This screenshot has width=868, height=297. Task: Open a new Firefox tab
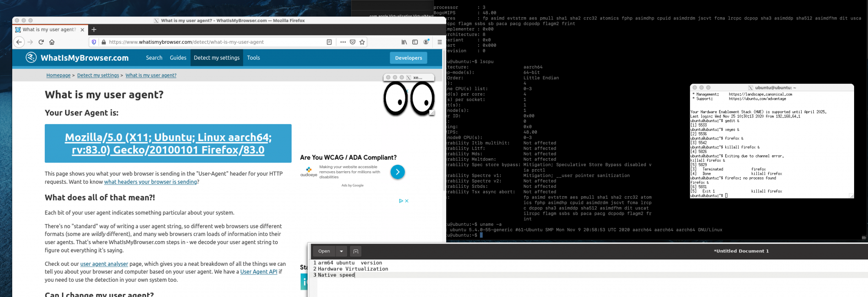tap(94, 29)
